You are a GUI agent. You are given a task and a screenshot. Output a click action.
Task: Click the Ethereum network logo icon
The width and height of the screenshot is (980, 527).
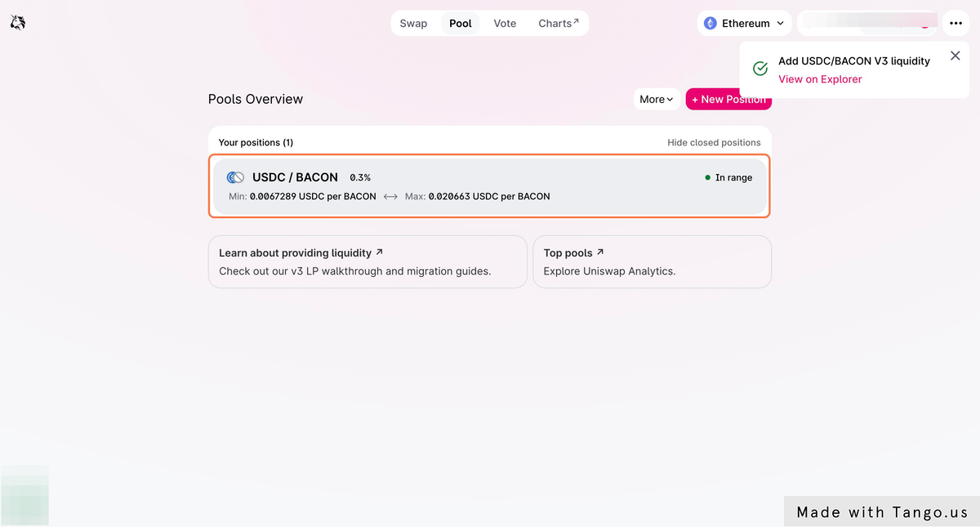coord(710,24)
